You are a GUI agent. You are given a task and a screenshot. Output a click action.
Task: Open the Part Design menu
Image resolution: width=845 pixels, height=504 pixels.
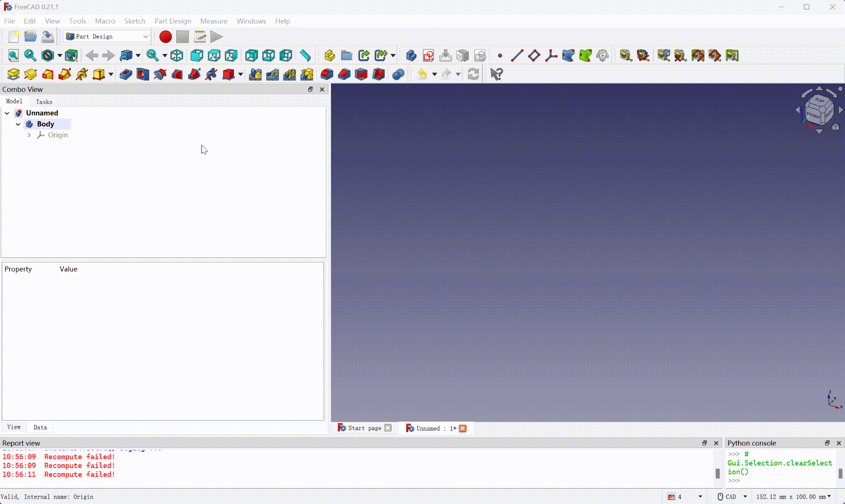pos(173,21)
